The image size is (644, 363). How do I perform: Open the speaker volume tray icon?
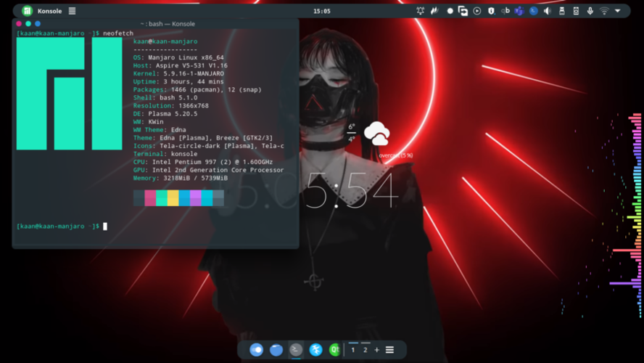pyautogui.click(x=548, y=11)
